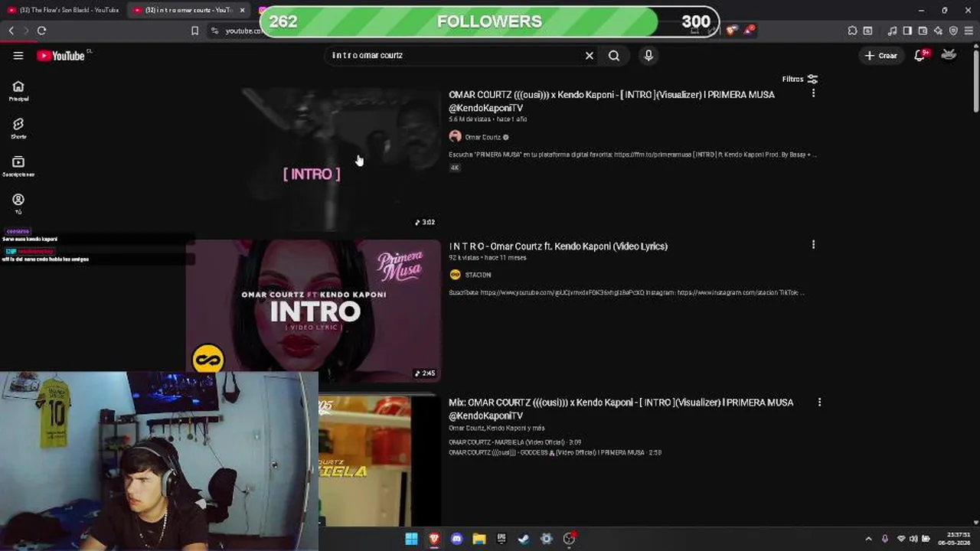Visit the STACION channel name

point(478,275)
